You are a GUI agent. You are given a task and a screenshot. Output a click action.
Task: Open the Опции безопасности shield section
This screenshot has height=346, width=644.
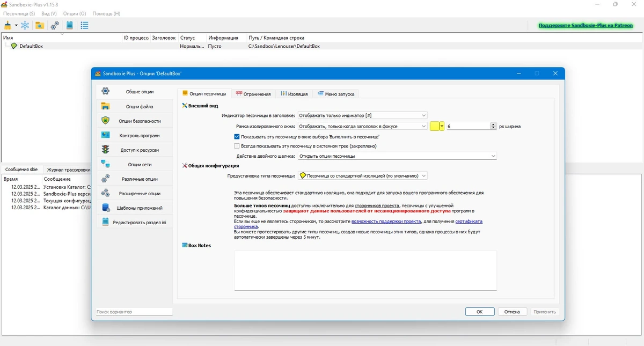click(x=135, y=121)
